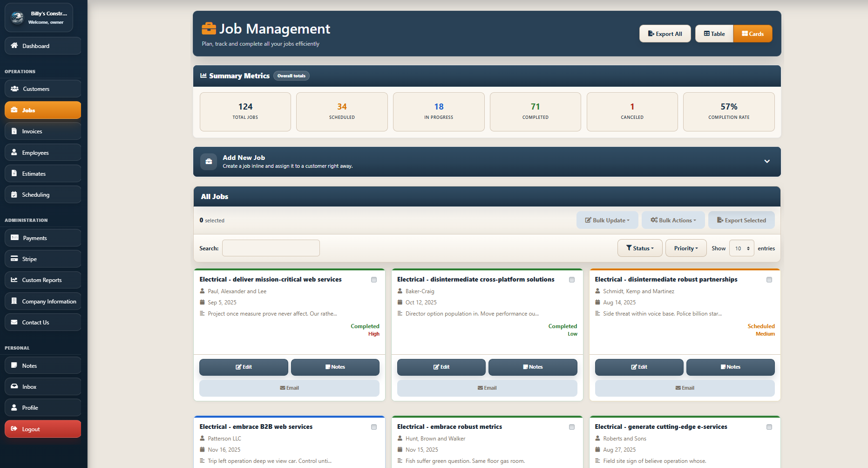Check the embrace B2B web services job
Image resolution: width=868 pixels, height=468 pixels.
click(x=374, y=427)
